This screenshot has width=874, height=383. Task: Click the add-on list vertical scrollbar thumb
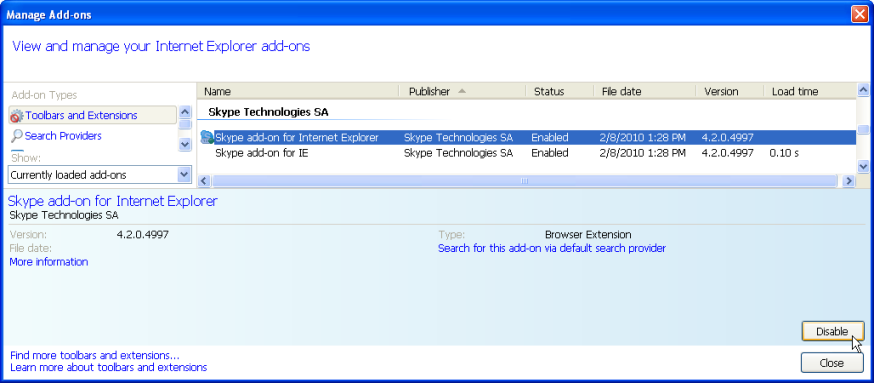point(863,130)
